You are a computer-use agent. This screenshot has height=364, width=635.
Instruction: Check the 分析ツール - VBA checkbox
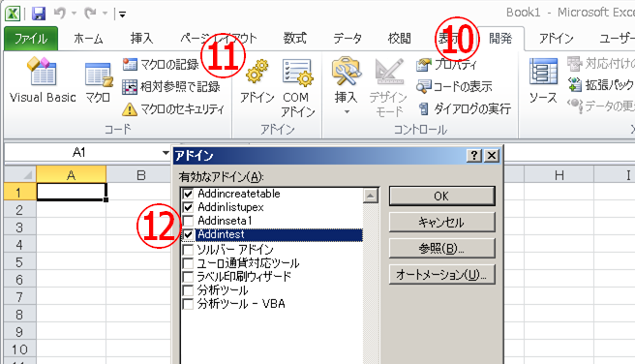[x=188, y=304]
